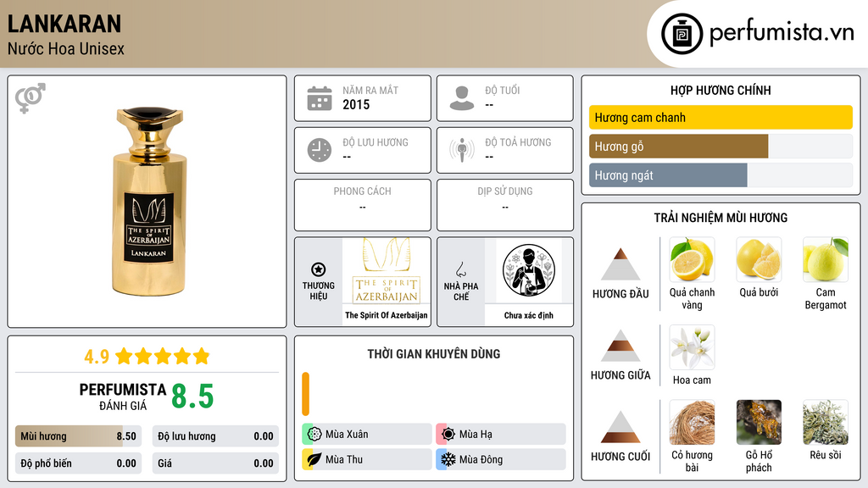Click the Hương cam chanh accord bar
Viewport: 868px width, 488px height.
[x=721, y=117]
